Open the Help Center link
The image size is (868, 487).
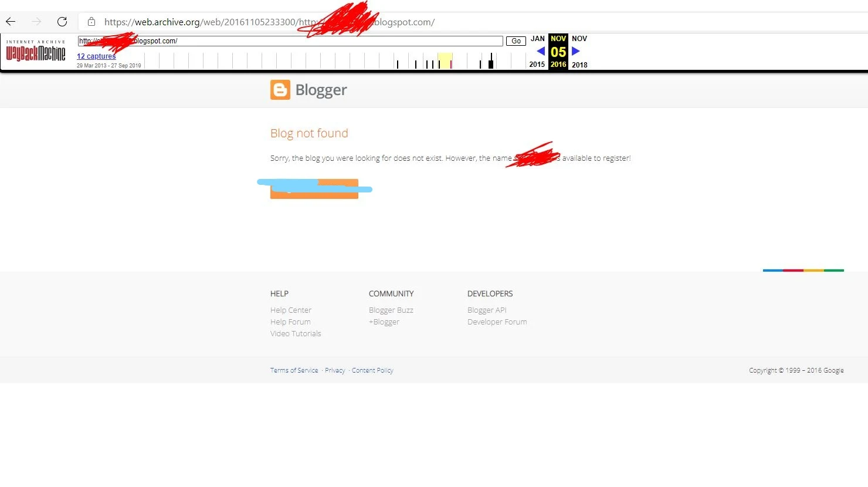tap(291, 310)
